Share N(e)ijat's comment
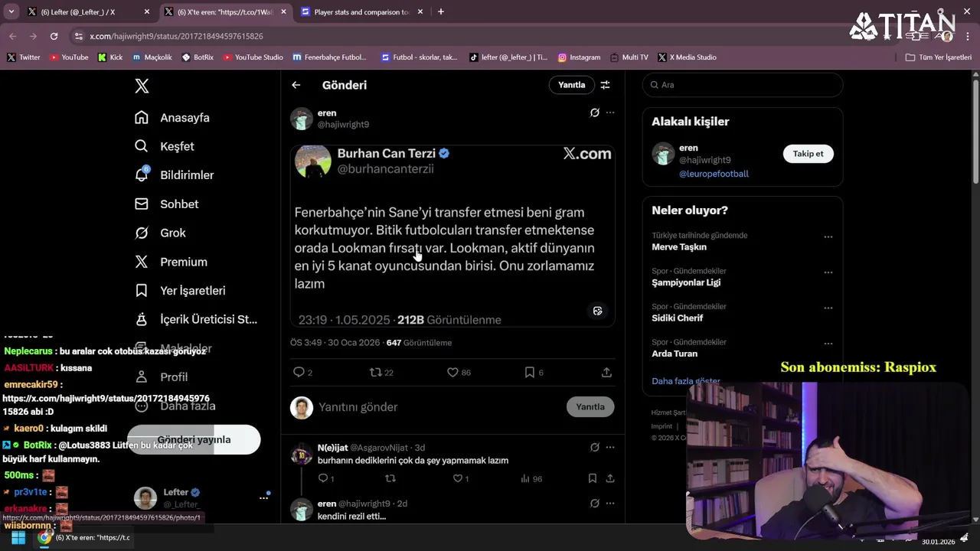This screenshot has width=980, height=551. coord(610,478)
